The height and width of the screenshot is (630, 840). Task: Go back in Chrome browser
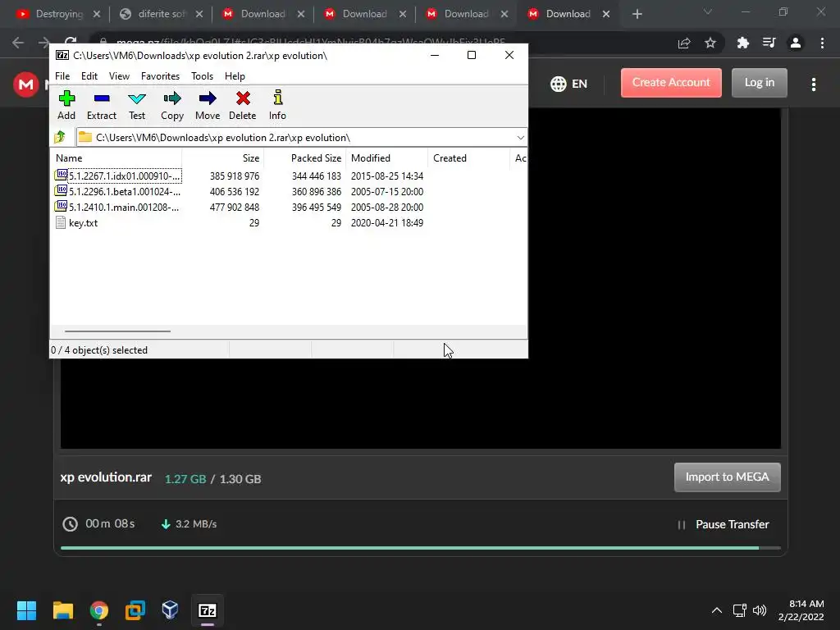click(18, 43)
